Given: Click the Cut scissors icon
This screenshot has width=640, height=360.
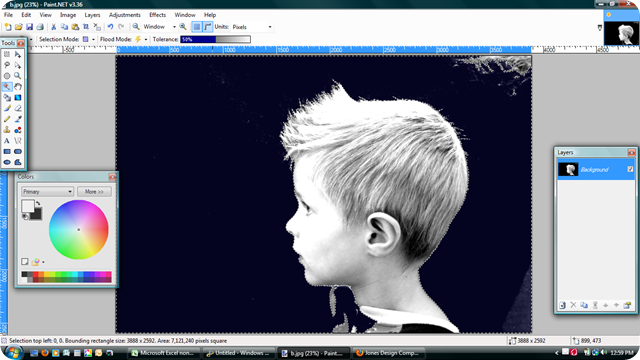Looking at the screenshot, I should coord(53,27).
